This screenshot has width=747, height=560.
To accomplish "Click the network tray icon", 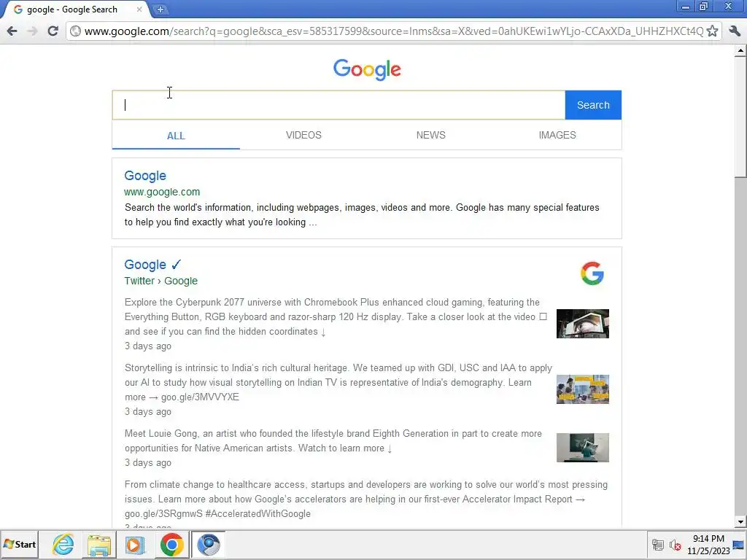I will (x=658, y=545).
